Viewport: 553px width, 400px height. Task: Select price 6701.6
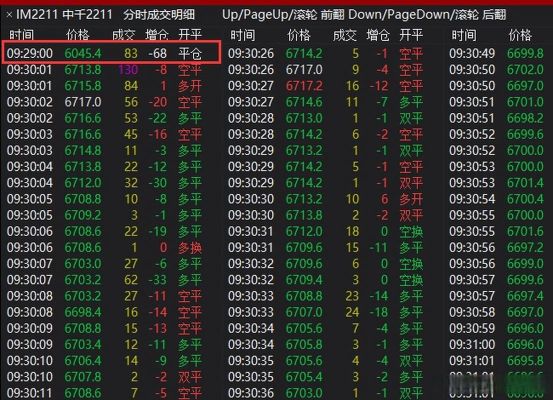(525, 232)
